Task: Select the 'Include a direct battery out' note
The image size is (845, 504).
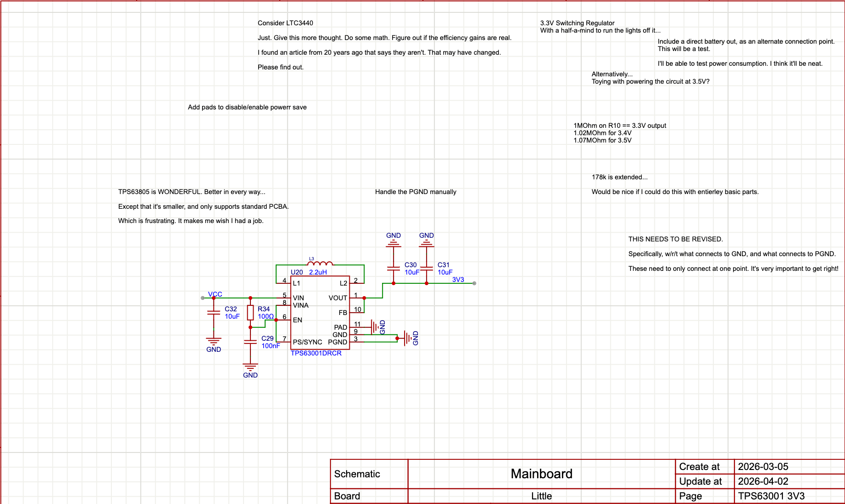Action: point(746,41)
